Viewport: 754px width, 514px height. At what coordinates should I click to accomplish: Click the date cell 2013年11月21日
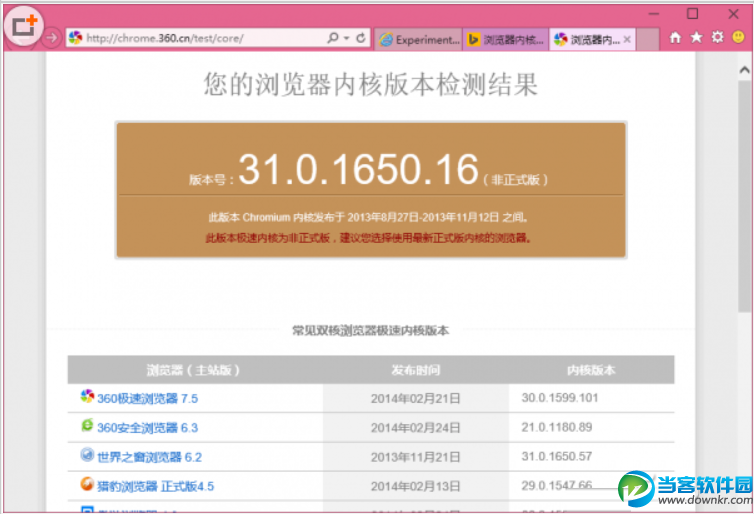coord(415,457)
